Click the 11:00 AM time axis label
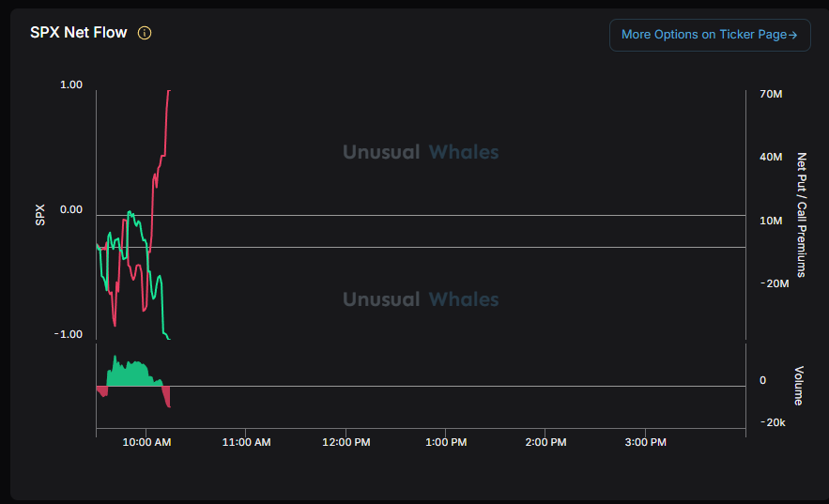 246,442
